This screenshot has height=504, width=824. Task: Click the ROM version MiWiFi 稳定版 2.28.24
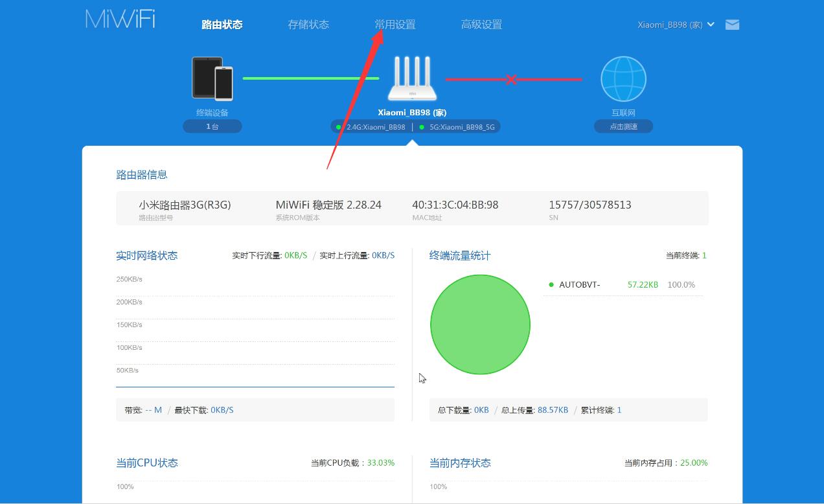328,205
